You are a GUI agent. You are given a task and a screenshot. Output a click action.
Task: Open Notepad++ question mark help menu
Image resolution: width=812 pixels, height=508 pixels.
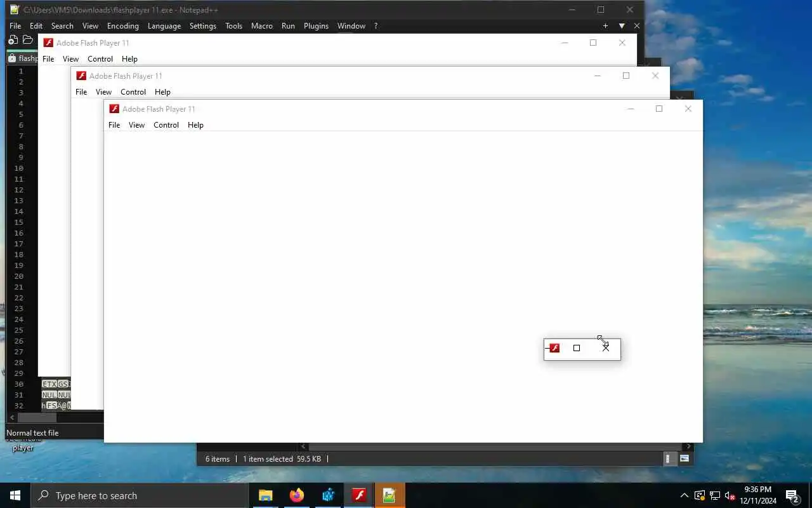(376, 26)
